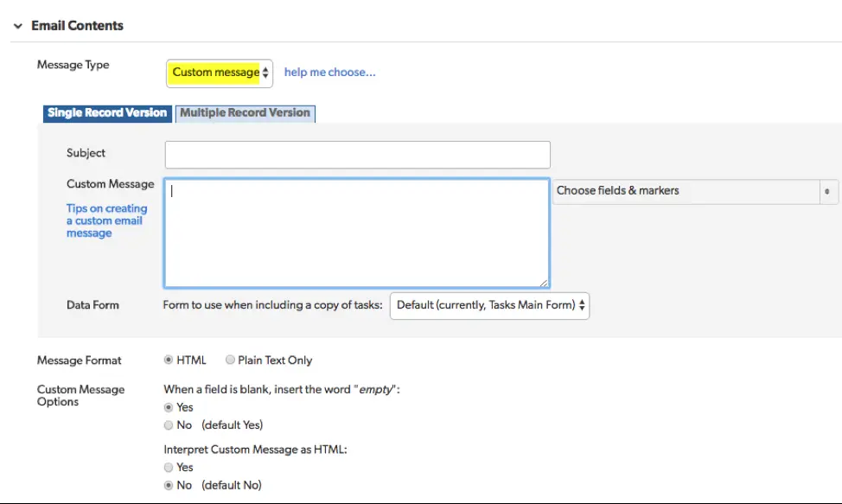Select Yes for Interpret as HTML
The width and height of the screenshot is (842, 504).
(x=169, y=468)
